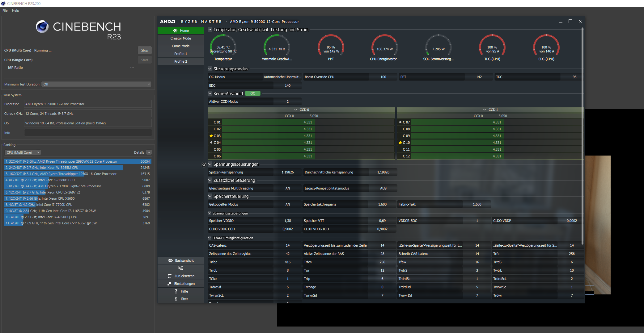The height and width of the screenshot is (333, 644).
Task: Click the PPT value field showing 142
Action: coord(479,77)
